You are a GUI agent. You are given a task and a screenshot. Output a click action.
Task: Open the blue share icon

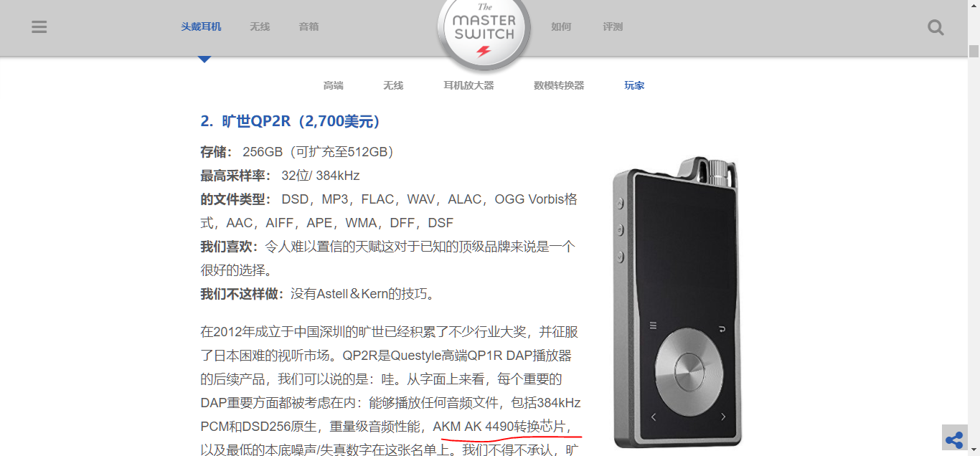click(x=954, y=440)
